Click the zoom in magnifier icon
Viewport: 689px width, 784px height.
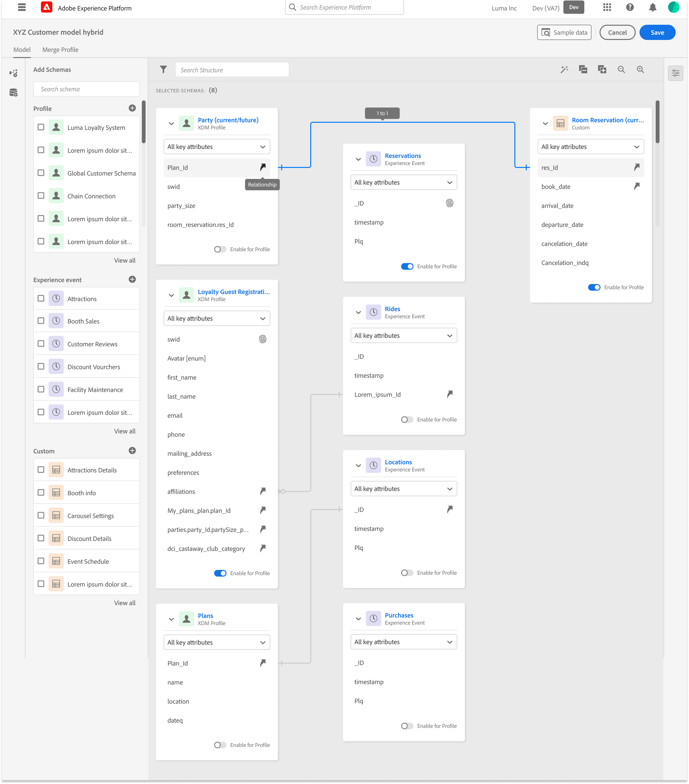tap(640, 69)
